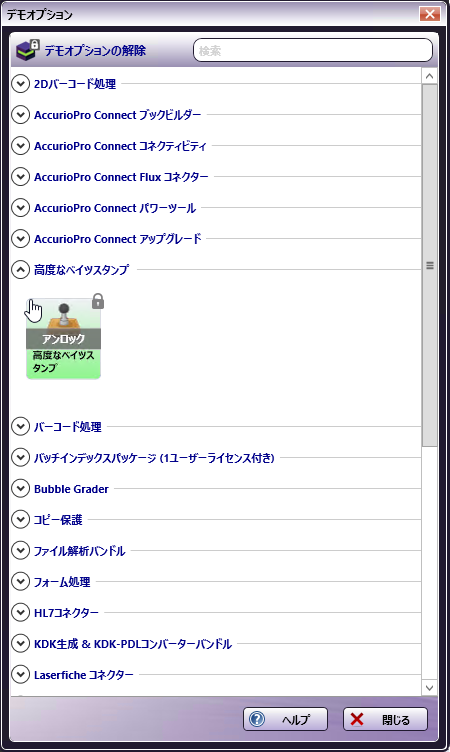Focus the 検索 search field

[x=313, y=50]
